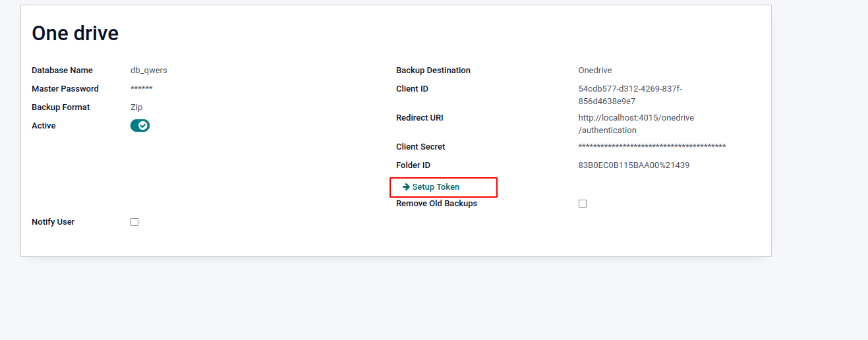Click the Backup Format label

(61, 107)
